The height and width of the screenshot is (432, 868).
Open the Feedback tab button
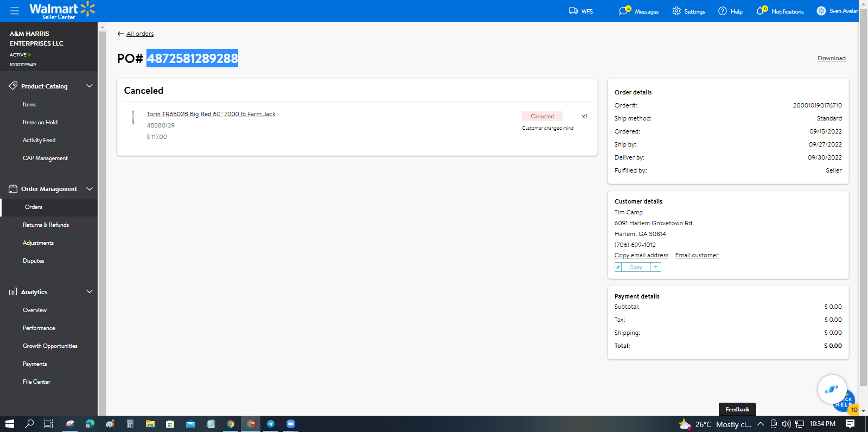(x=737, y=409)
